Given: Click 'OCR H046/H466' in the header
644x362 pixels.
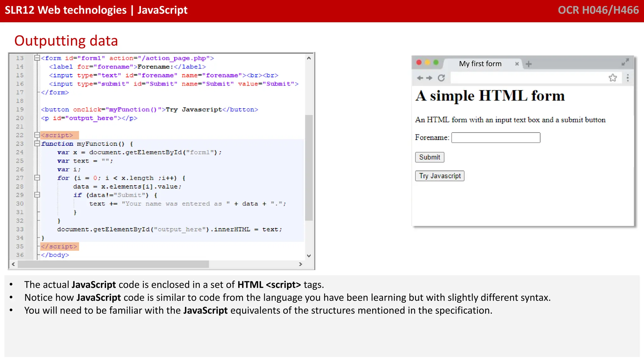Looking at the screenshot, I should point(598,10).
